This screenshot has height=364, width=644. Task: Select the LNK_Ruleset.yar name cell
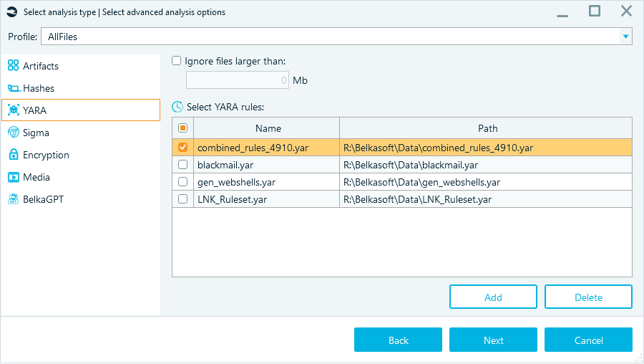267,199
